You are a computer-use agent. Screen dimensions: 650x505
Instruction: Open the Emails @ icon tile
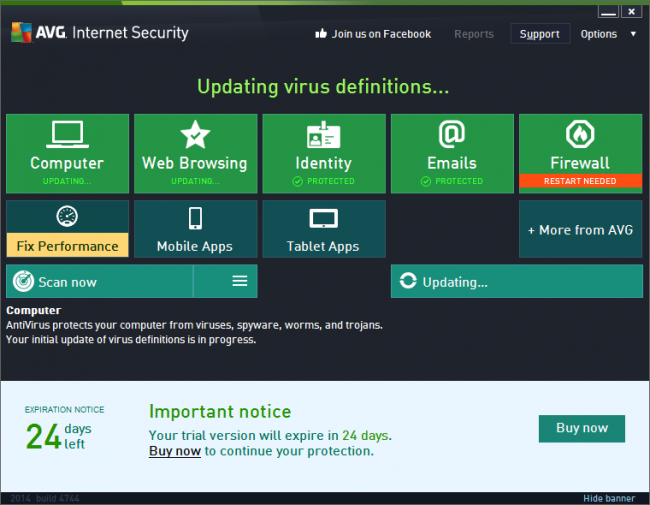tap(452, 153)
